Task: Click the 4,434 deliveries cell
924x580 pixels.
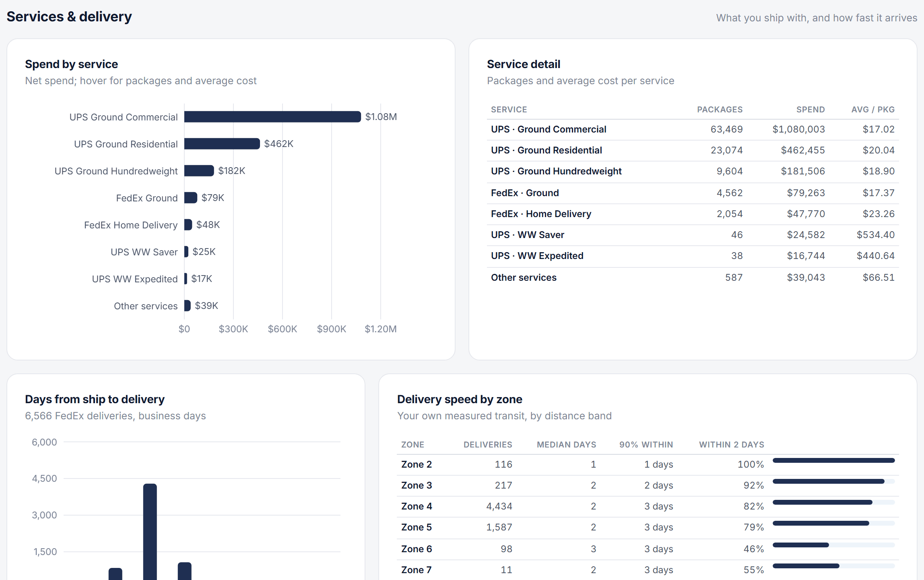Action: pos(499,506)
